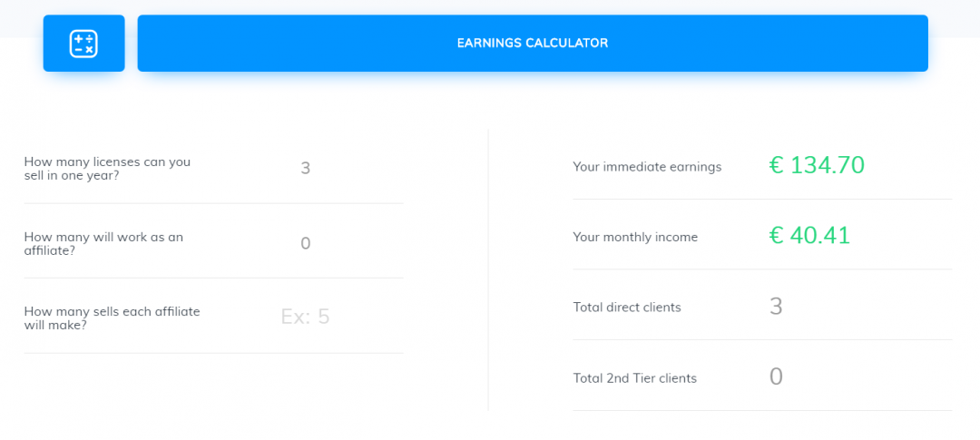Click 'How many sells each affiliate' label
Screen dimensions: 980x440
pos(112,318)
